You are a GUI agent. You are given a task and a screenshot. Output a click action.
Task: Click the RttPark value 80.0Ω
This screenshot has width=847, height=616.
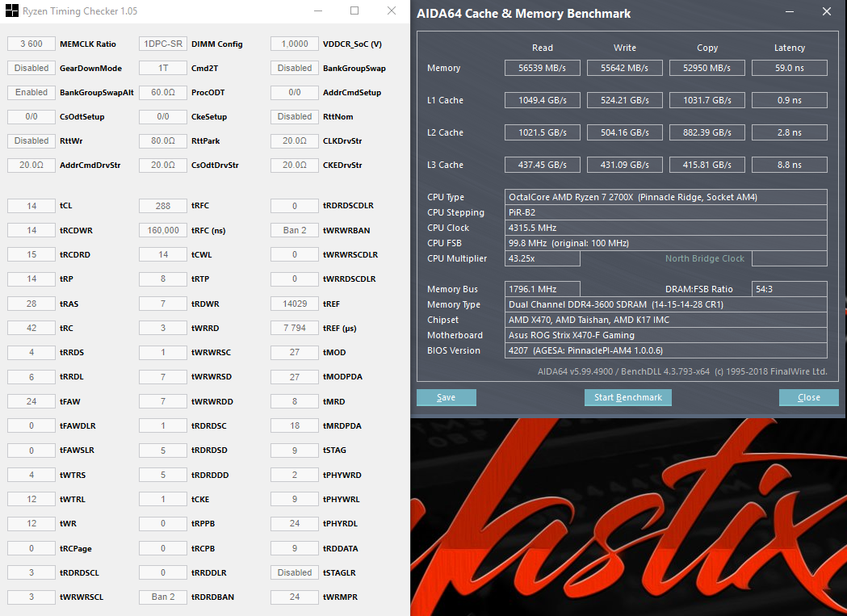[163, 140]
